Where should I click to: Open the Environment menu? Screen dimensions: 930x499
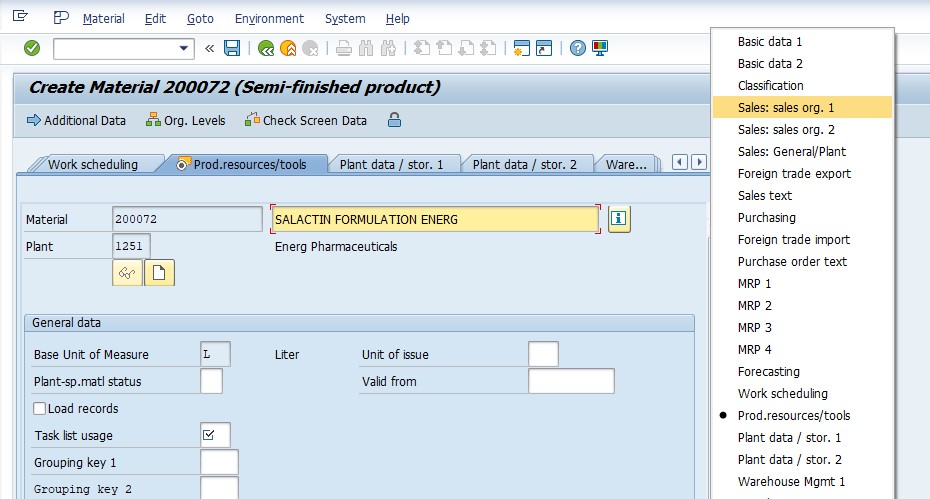[269, 19]
